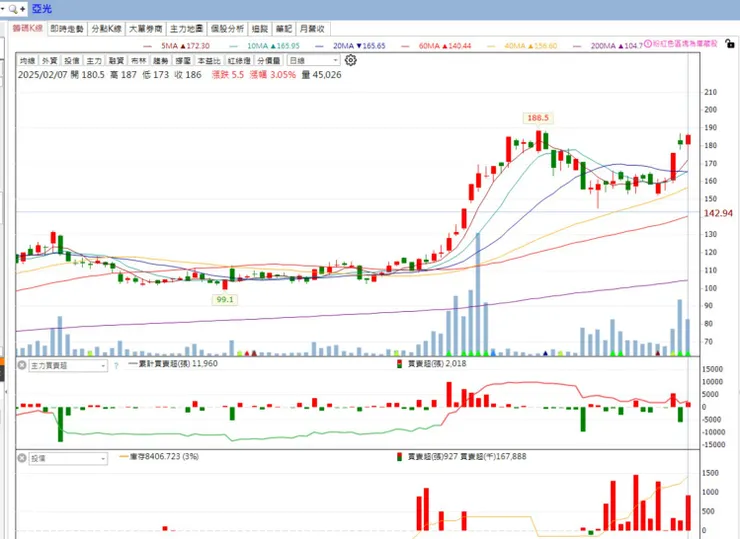Click the 亞光 stock name title
Image resolution: width=740 pixels, height=539 pixels.
[x=42, y=8]
